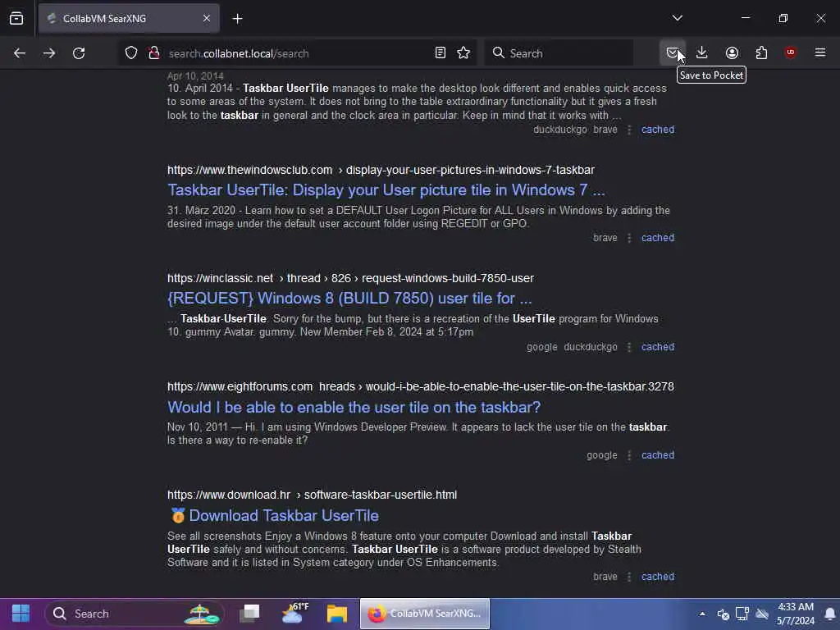This screenshot has height=630, width=840.
Task: Close the CollabVM SearXNG tab
Action: 207,19
